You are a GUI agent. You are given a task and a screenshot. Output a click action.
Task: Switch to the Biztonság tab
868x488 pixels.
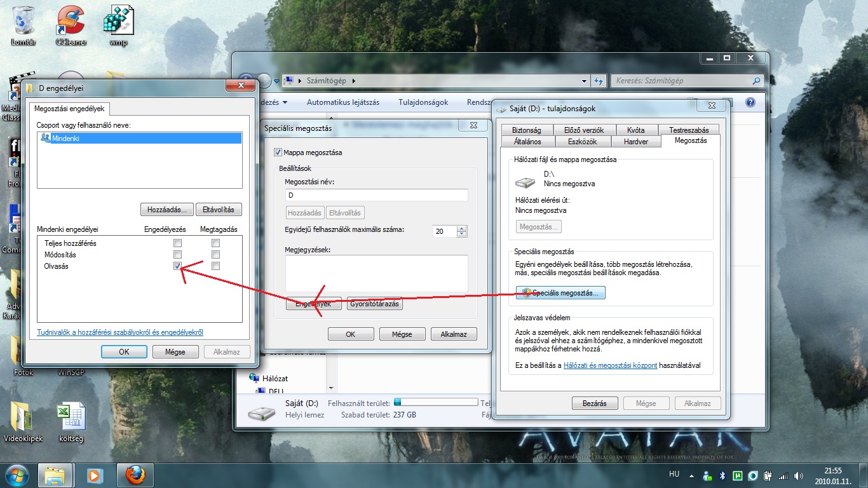pyautogui.click(x=526, y=130)
